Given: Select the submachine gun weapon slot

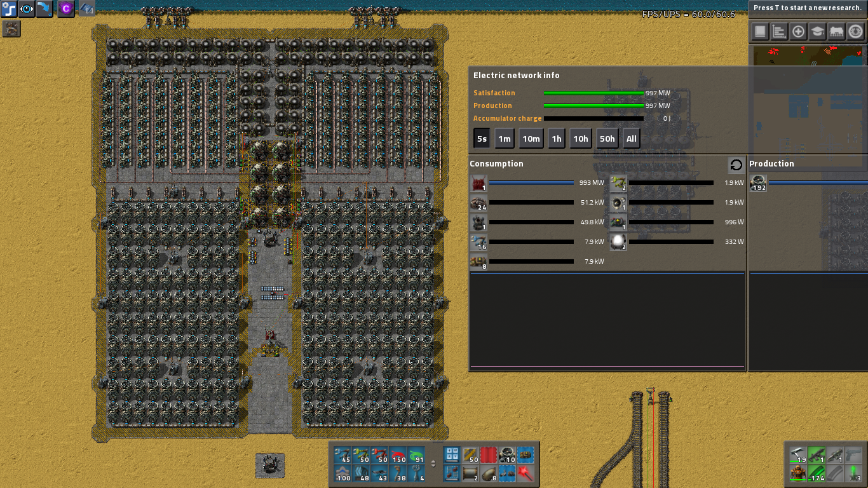Looking at the screenshot, I should 817,455.
